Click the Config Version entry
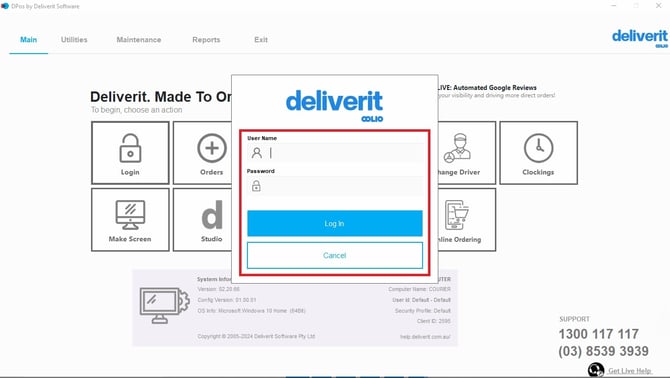 (x=227, y=300)
